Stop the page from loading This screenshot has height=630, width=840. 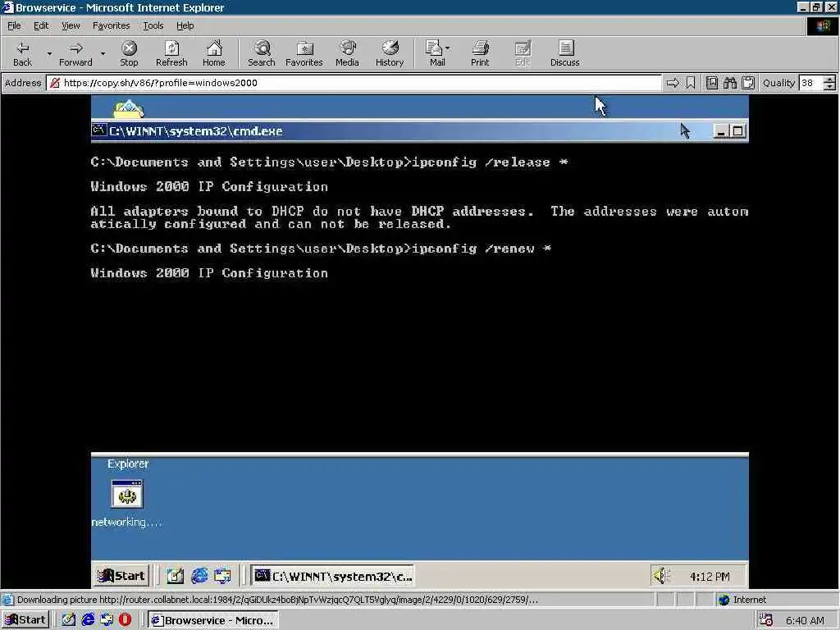pos(129,53)
